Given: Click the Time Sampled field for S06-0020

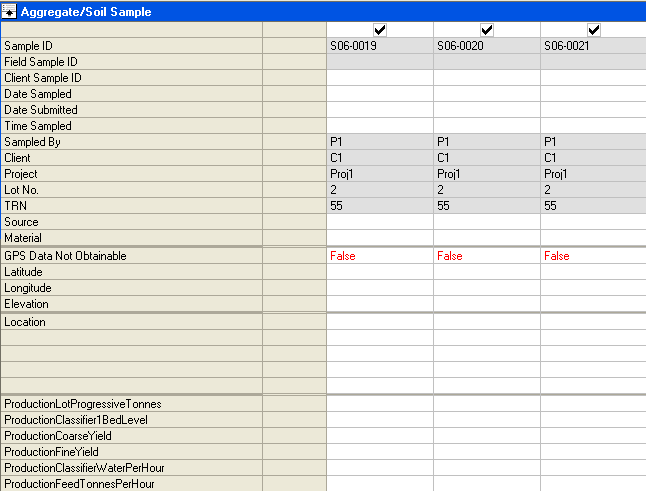Looking at the screenshot, I should point(486,126).
